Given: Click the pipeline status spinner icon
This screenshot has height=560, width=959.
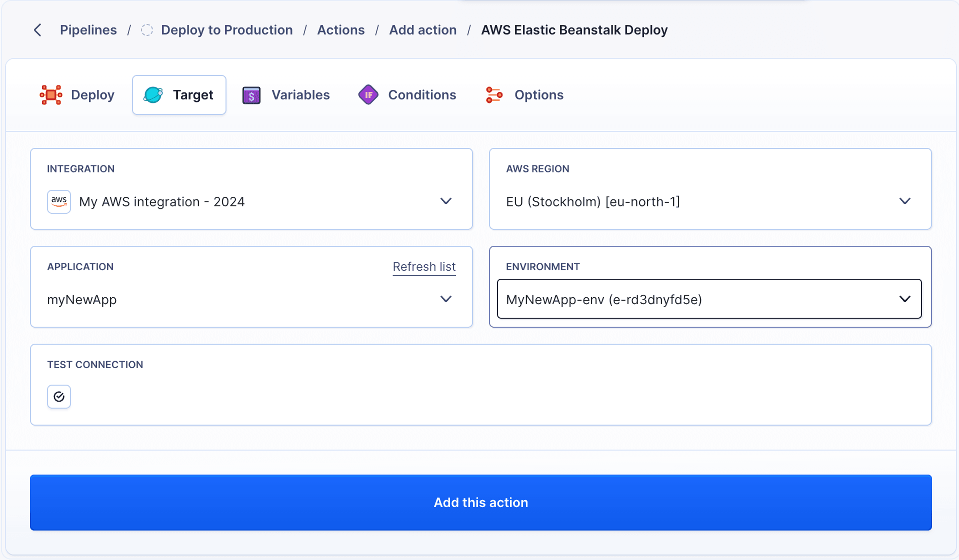Looking at the screenshot, I should pyautogui.click(x=146, y=30).
